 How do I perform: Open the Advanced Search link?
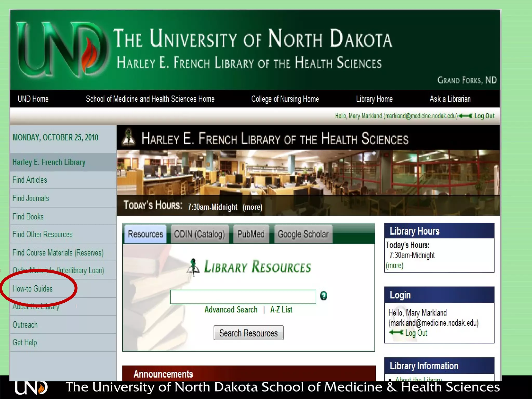pyautogui.click(x=231, y=310)
